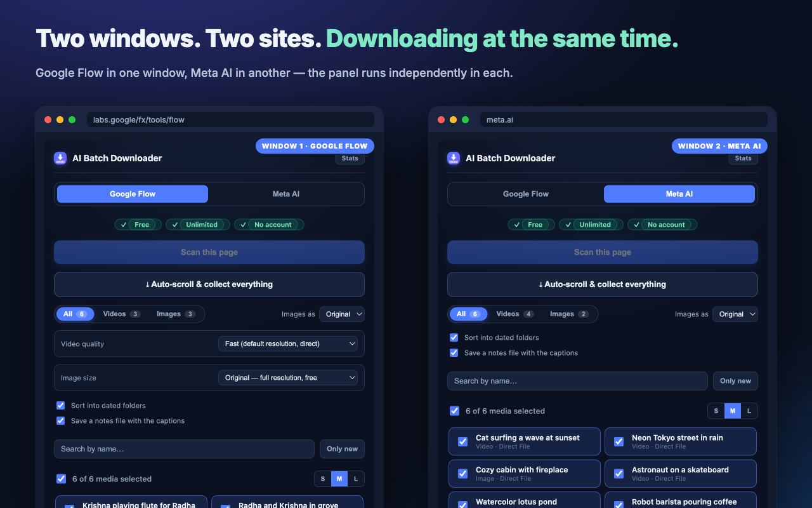Click Only new in meta.ai window

click(x=736, y=381)
